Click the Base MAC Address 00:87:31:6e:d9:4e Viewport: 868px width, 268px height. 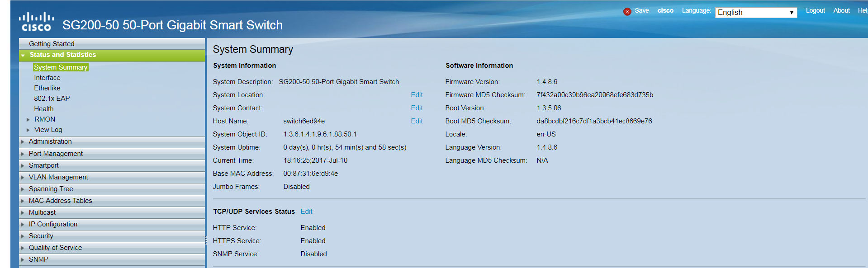tap(311, 174)
